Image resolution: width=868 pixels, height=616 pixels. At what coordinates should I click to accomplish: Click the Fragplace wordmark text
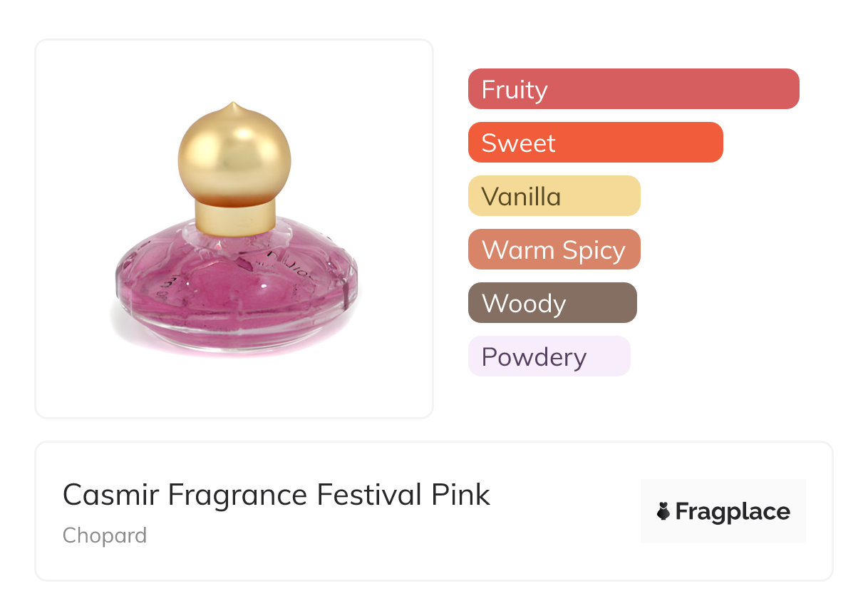[x=733, y=511]
